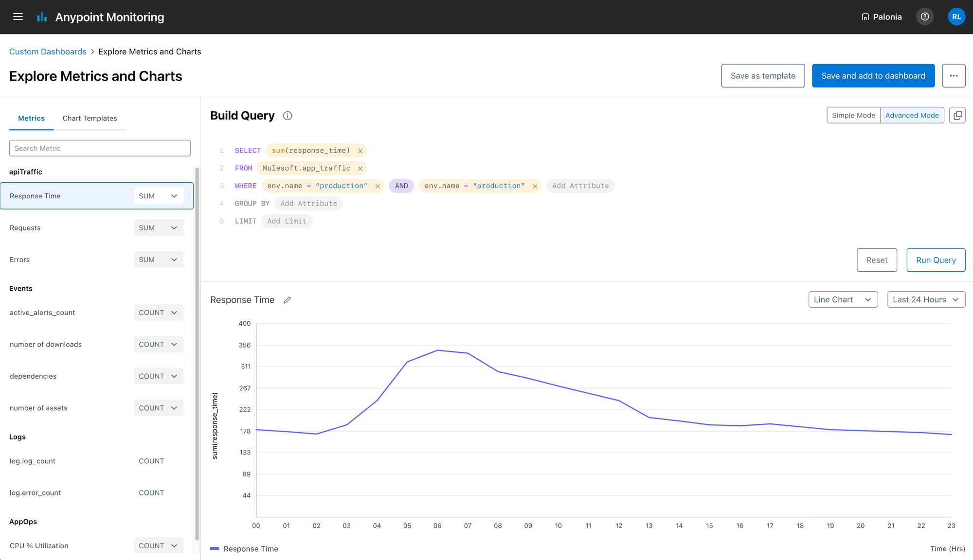Open Errors SUM aggregation dropdown

pyautogui.click(x=159, y=260)
